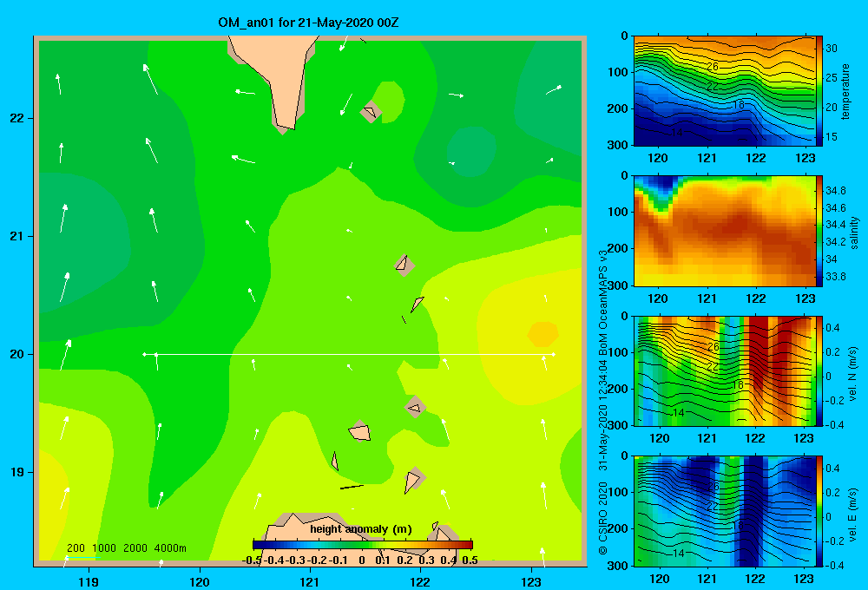Click longitude label "122" below the main map

(420, 581)
